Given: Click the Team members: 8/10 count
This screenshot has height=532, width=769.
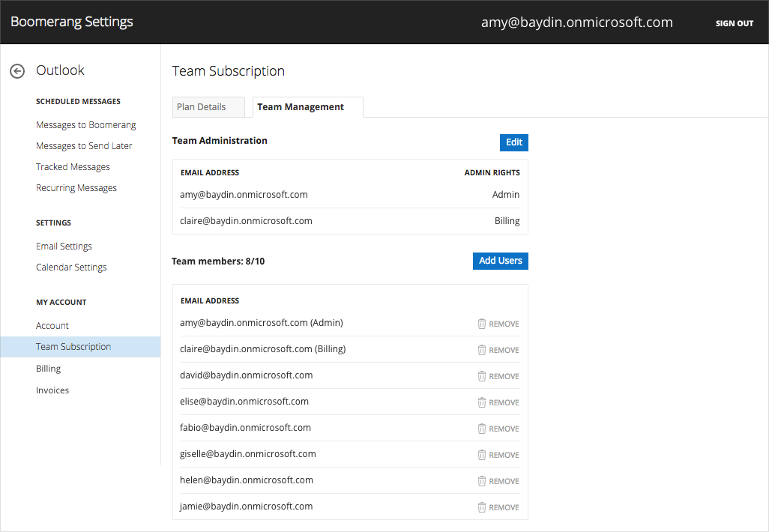Looking at the screenshot, I should click(218, 262).
